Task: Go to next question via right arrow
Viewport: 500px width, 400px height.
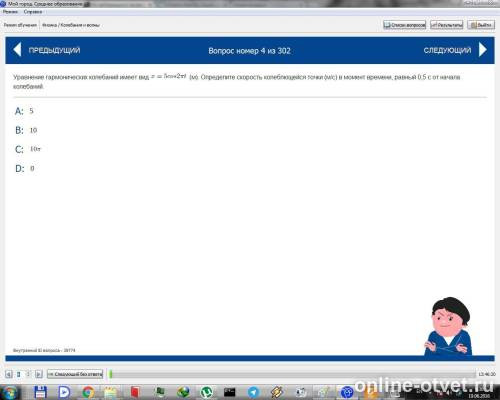Action: pyautogui.click(x=483, y=50)
